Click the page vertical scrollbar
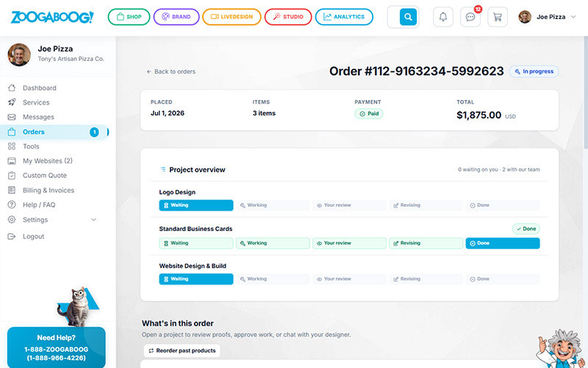588x368 pixels. pyautogui.click(x=586, y=94)
